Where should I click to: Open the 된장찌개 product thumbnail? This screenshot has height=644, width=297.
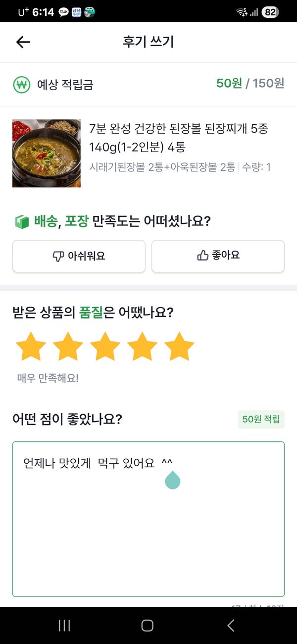47,153
